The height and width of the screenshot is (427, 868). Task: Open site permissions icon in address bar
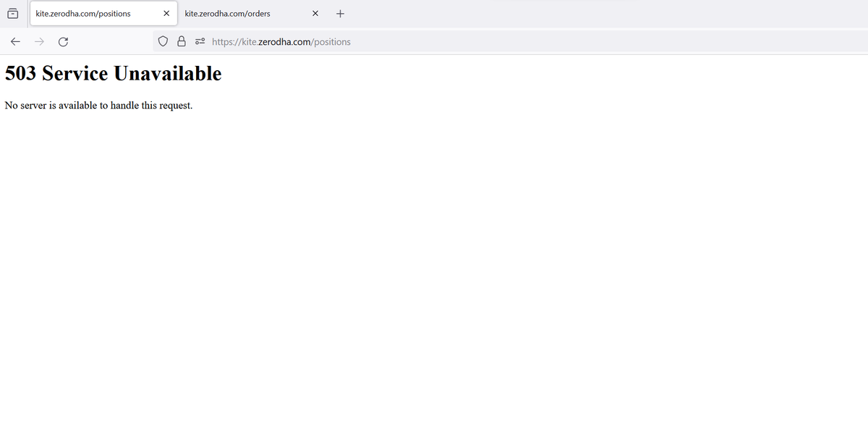(200, 42)
